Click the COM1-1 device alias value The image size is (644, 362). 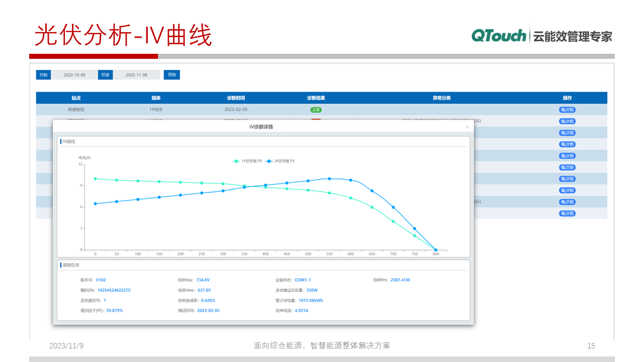(303, 280)
